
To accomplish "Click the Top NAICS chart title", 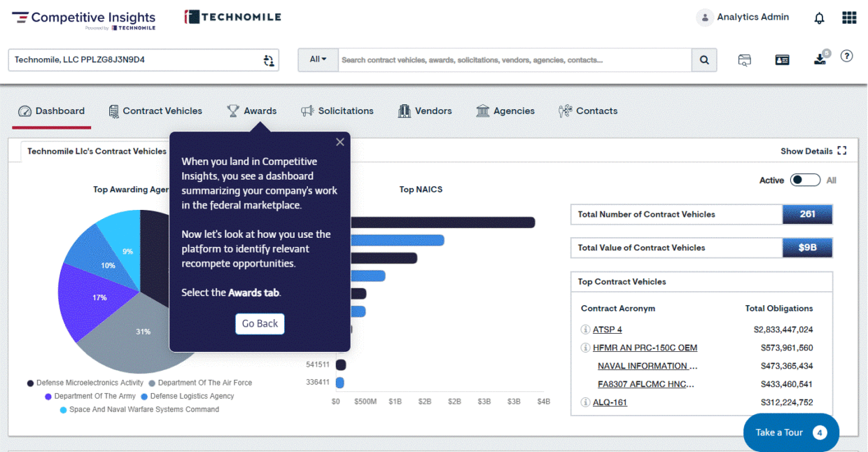I will (x=421, y=190).
